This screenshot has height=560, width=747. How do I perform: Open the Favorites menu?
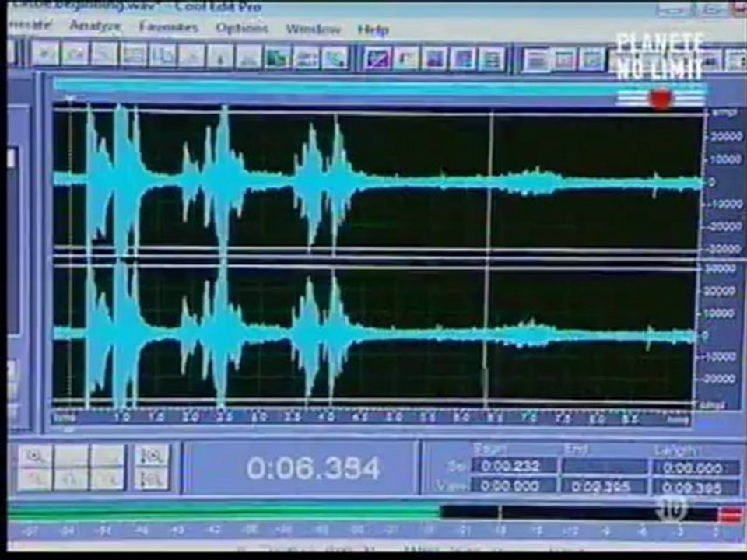point(168,27)
